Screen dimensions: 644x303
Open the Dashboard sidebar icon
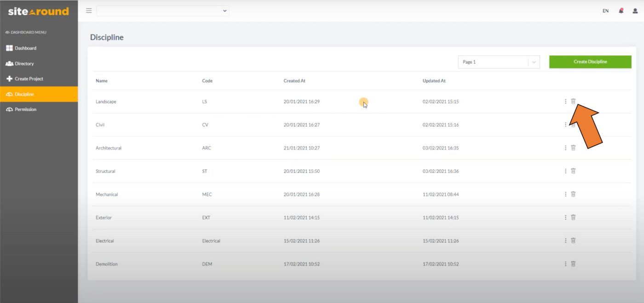point(9,48)
